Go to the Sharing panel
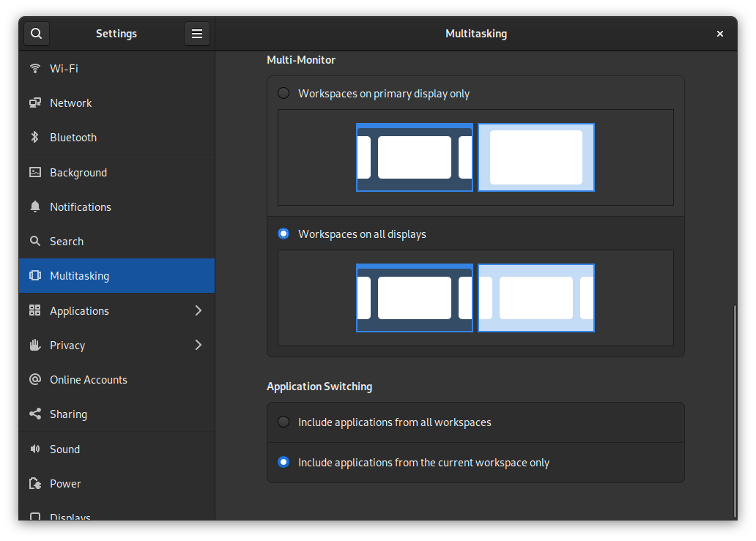 tap(116, 414)
